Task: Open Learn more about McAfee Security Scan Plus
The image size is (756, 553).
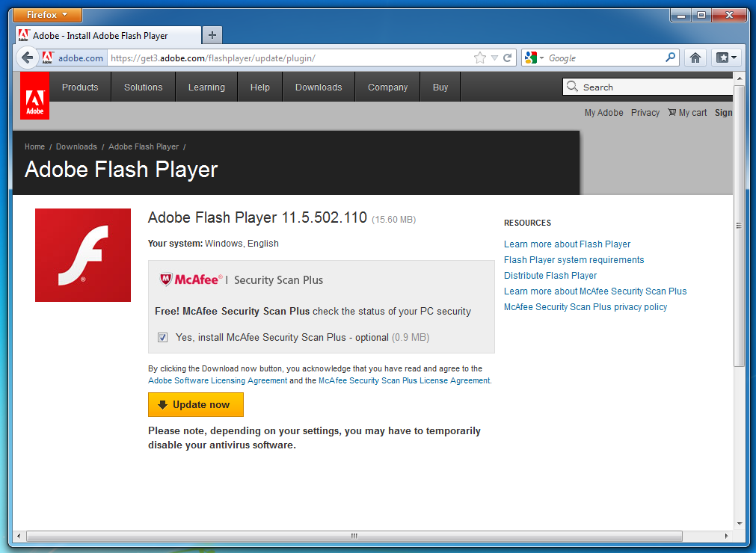Action: click(x=595, y=291)
